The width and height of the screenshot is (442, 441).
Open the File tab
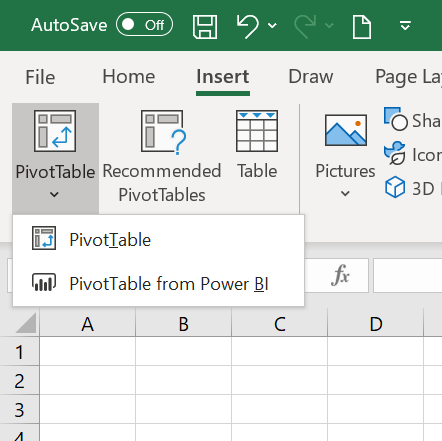pos(40,77)
